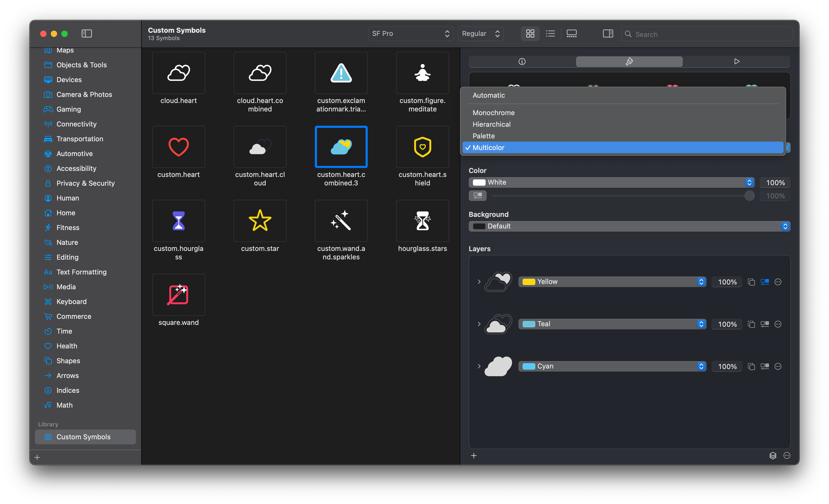Click the layers stack icon bottom right

click(773, 456)
